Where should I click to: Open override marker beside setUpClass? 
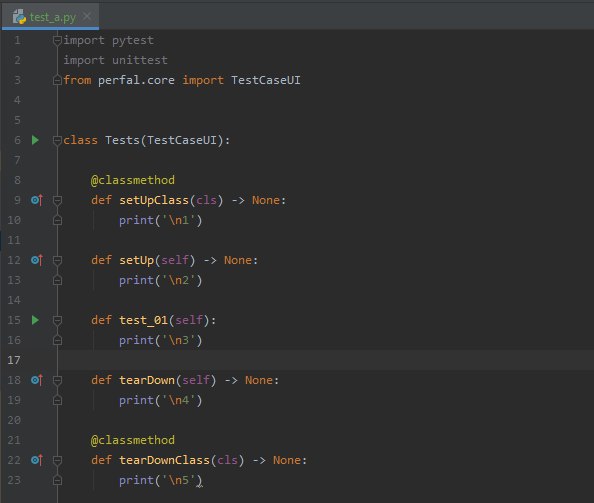(x=37, y=200)
